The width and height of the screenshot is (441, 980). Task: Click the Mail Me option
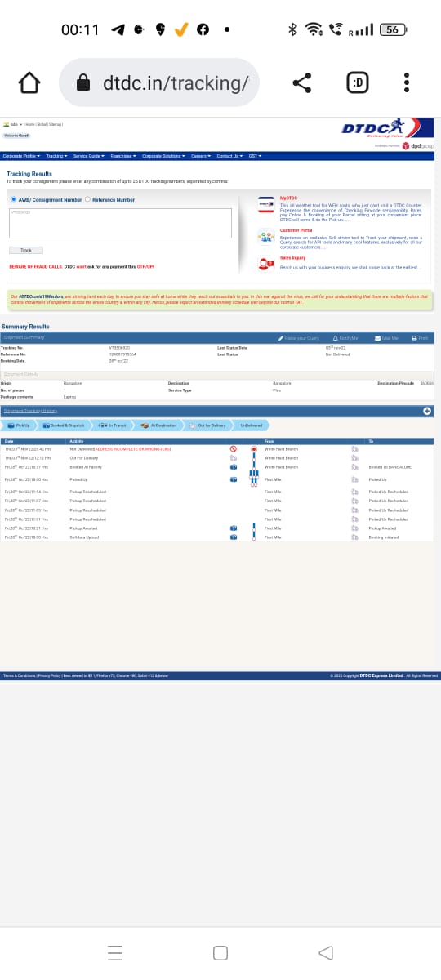click(386, 338)
